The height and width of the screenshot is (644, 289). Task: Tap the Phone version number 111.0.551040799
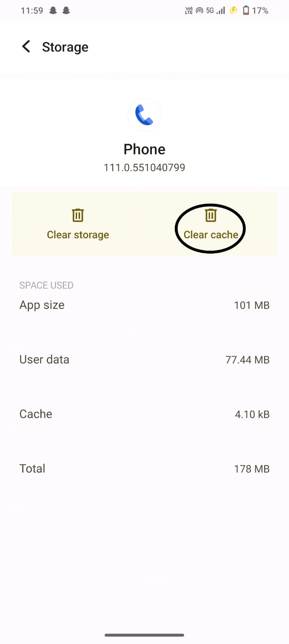[144, 167]
